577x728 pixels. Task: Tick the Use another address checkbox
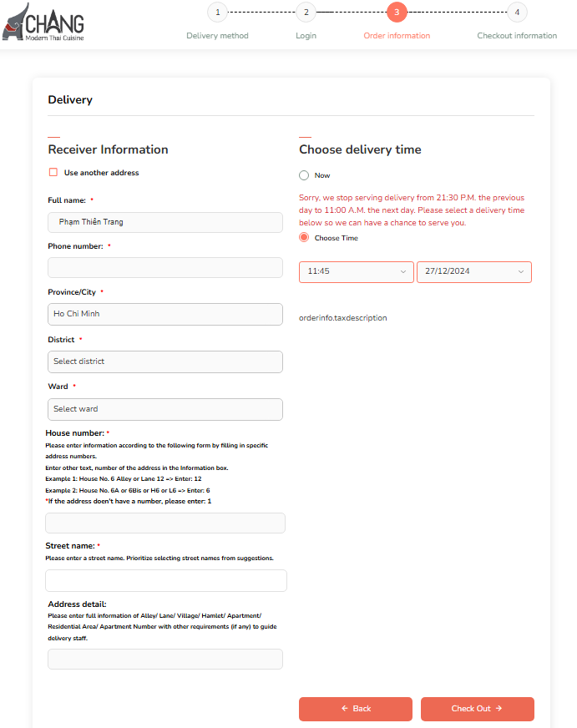(53, 172)
